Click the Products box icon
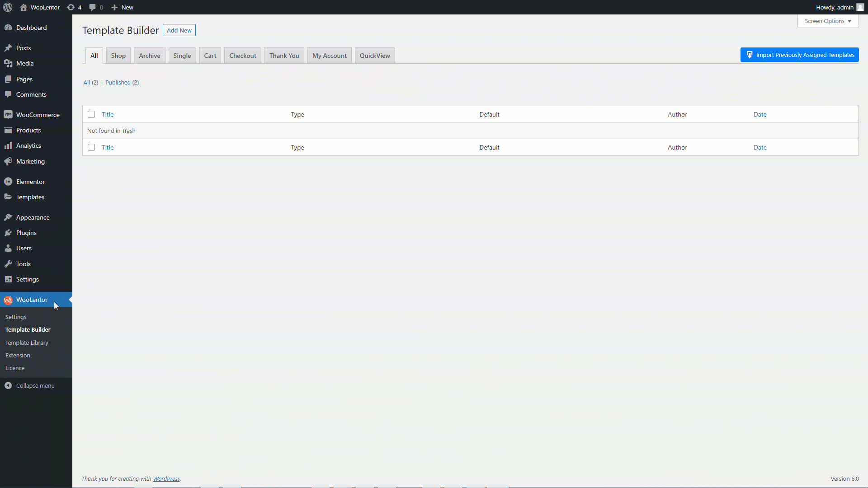868x488 pixels. 8,130
